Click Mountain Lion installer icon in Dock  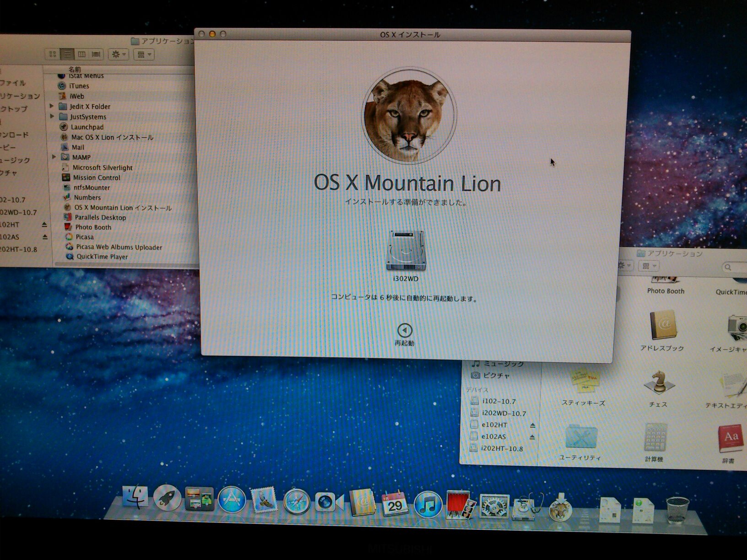(x=560, y=508)
